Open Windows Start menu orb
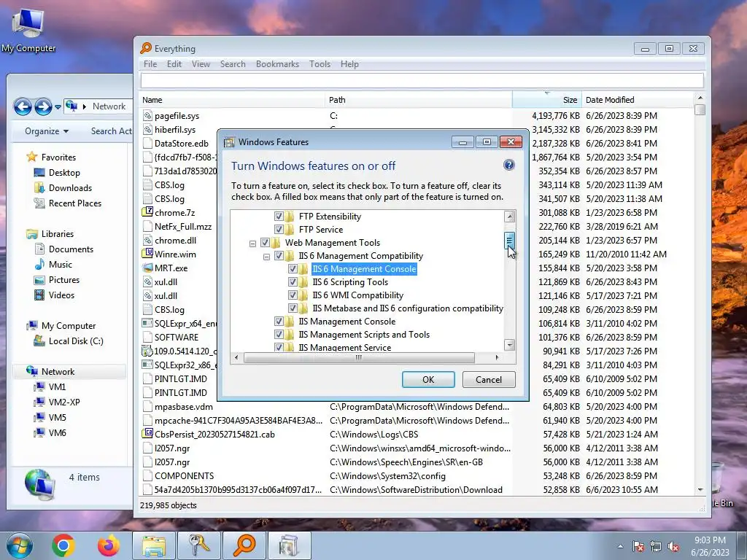747x560 pixels. click(19, 545)
